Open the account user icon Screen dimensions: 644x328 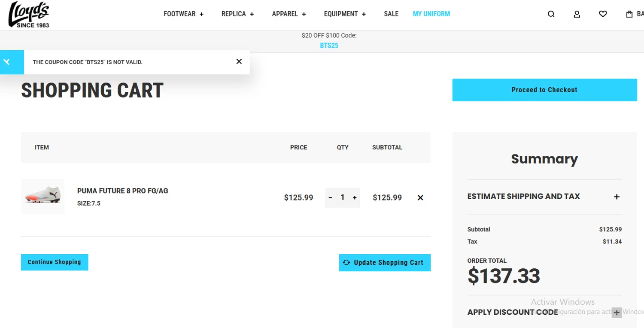[577, 14]
